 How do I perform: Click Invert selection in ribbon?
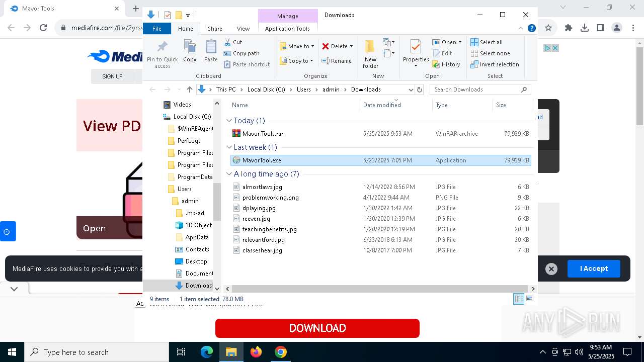[x=495, y=64]
